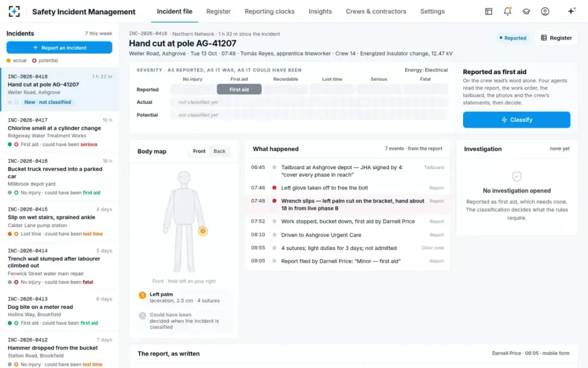The width and height of the screenshot is (588, 368).
Task: Select the 08:55 '4 sutures; light duties' event
Action: (x=347, y=248)
